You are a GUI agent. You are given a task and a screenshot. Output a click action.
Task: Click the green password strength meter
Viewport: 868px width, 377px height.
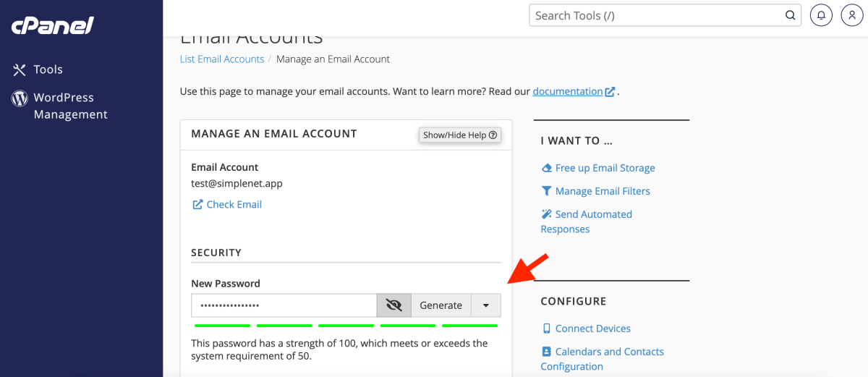pos(346,326)
